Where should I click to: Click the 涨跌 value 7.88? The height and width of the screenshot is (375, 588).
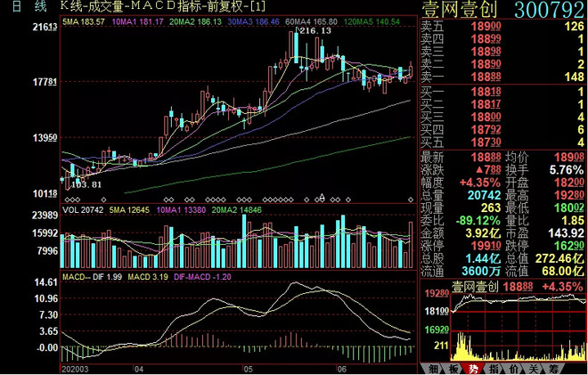tap(488, 170)
